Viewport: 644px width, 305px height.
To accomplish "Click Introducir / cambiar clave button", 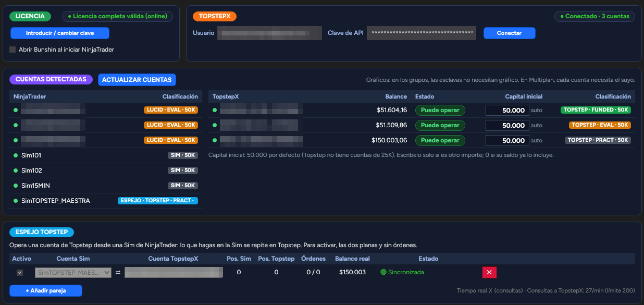I will (x=60, y=33).
